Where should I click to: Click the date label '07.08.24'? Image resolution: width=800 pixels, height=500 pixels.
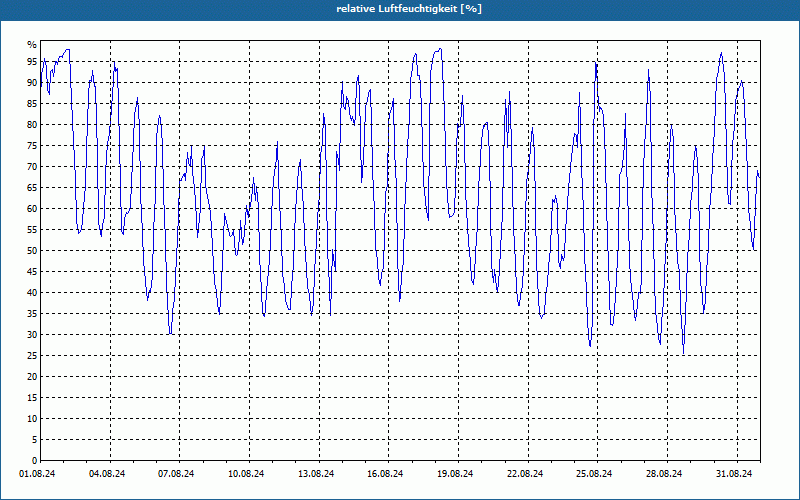pos(177,474)
